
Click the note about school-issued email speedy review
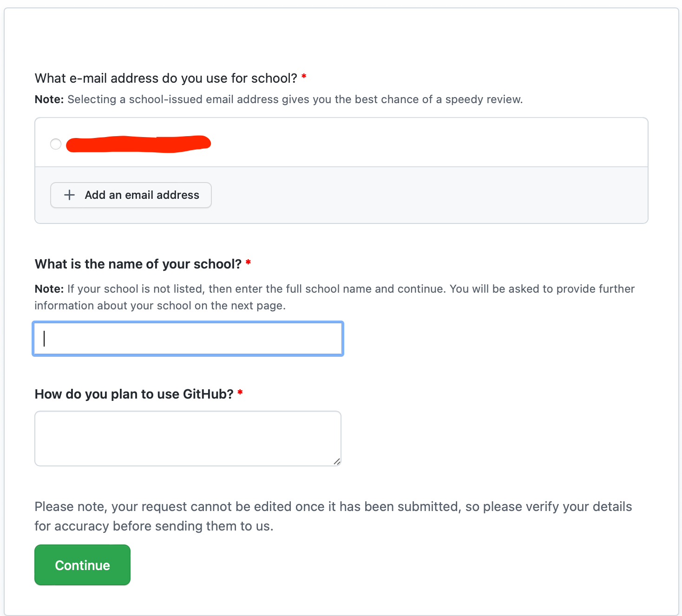tap(279, 99)
